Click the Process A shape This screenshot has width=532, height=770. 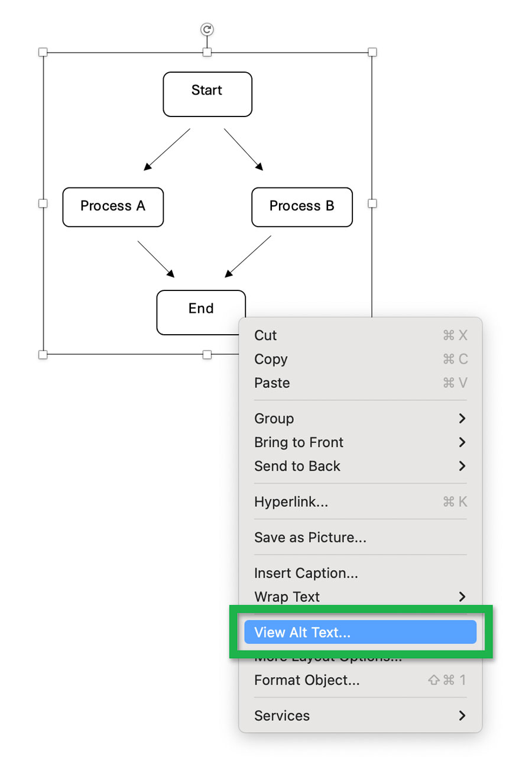point(113,207)
